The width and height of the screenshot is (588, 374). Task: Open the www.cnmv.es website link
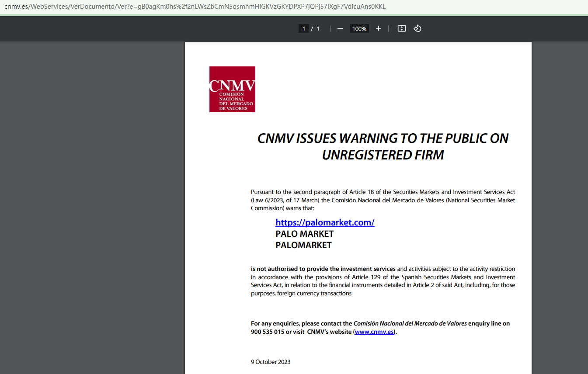(x=374, y=332)
